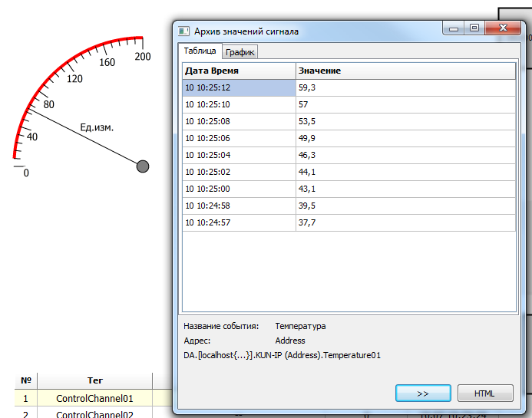Click the Тег column header
Screen dimensions: 532x418
pos(94,380)
